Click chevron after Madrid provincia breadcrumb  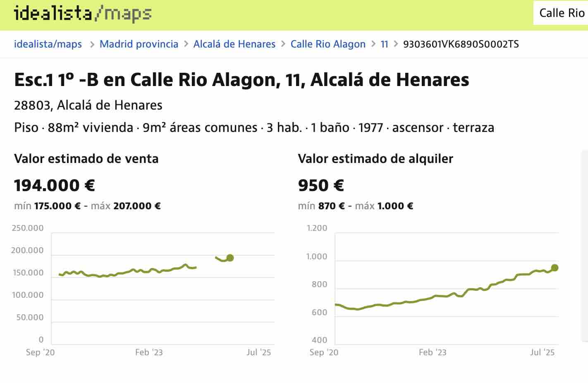point(186,44)
